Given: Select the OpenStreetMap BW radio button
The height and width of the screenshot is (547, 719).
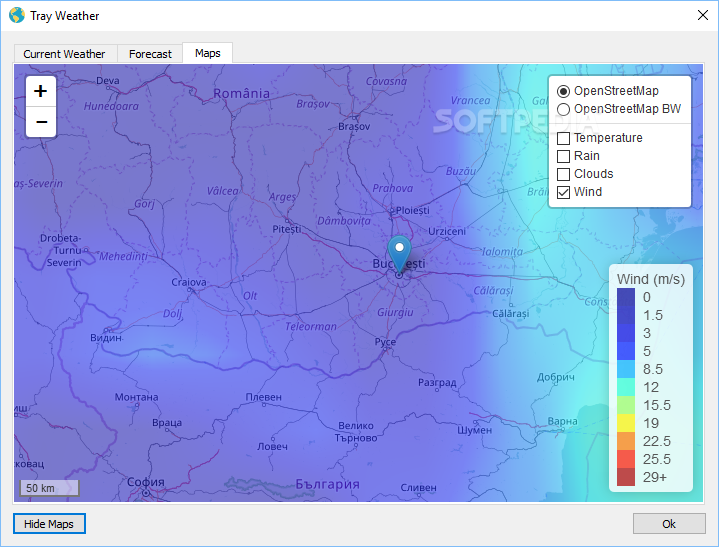Looking at the screenshot, I should 563,109.
